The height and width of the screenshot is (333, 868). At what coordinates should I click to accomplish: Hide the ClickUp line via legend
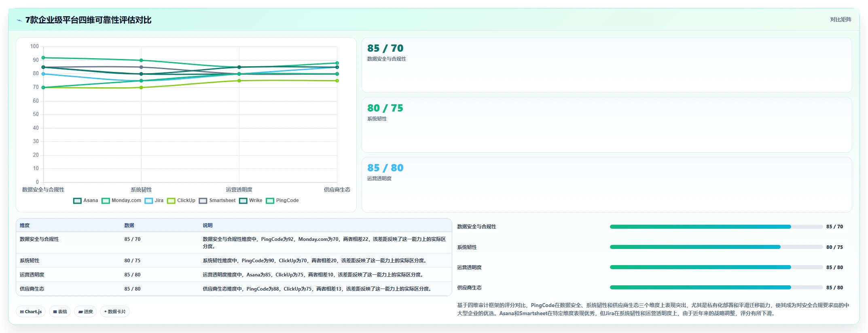click(181, 200)
